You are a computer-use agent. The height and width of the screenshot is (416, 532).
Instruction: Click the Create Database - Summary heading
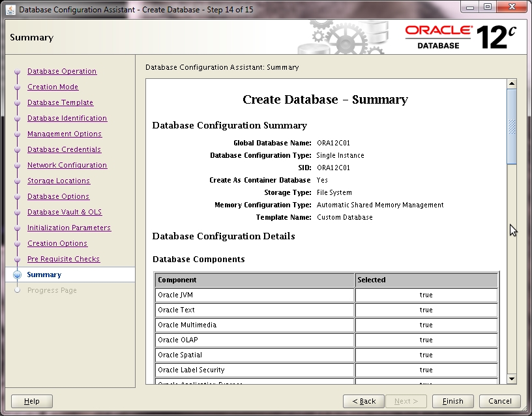point(325,99)
